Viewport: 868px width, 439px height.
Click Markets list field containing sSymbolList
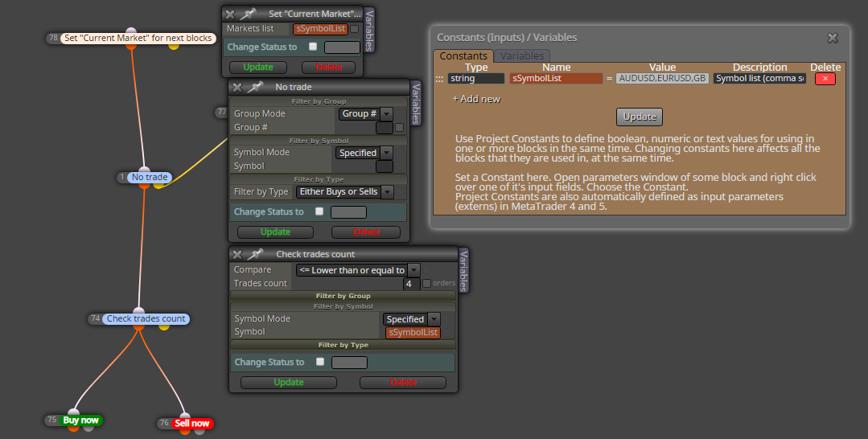320,29
